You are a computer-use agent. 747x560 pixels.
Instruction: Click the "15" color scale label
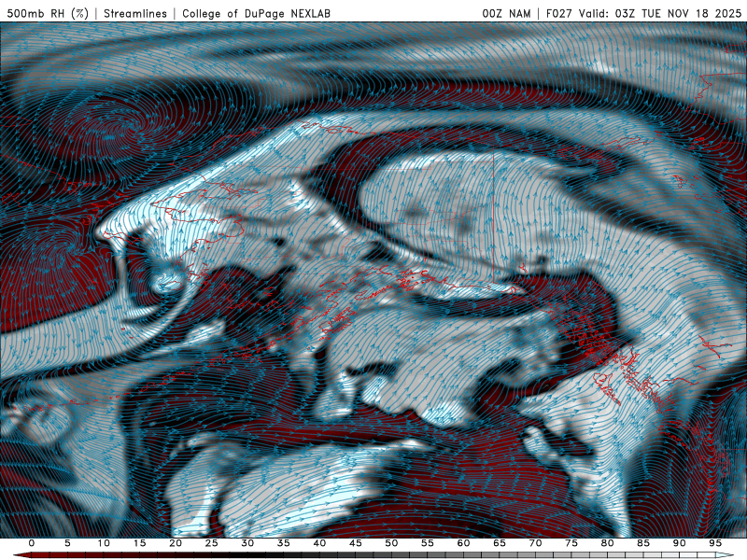pos(139,543)
